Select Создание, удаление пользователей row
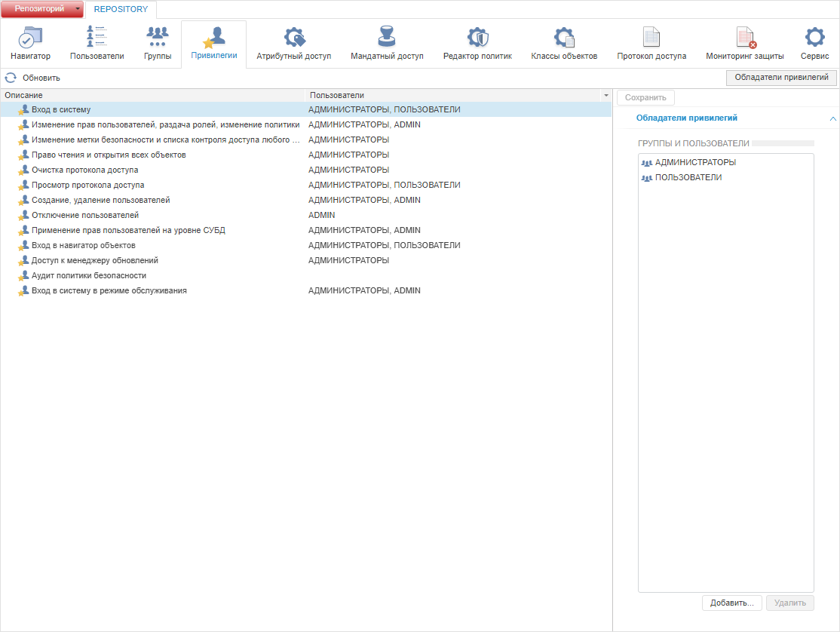Image resolution: width=840 pixels, height=632 pixels. coord(306,200)
